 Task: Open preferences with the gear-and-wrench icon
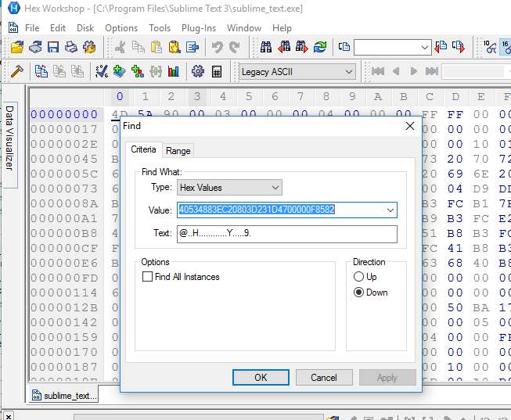click(x=89, y=47)
